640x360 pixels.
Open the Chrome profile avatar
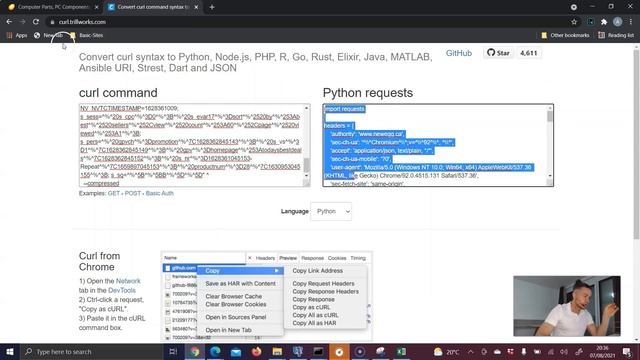(618, 22)
